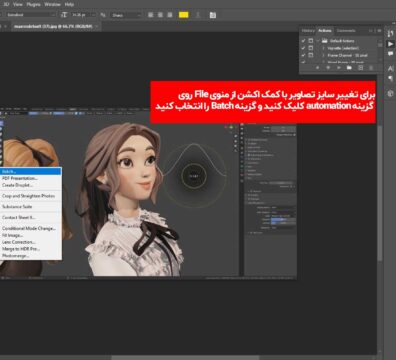Open Character panel icon in dock
Screen dimensions: 396x360
coord(390,68)
